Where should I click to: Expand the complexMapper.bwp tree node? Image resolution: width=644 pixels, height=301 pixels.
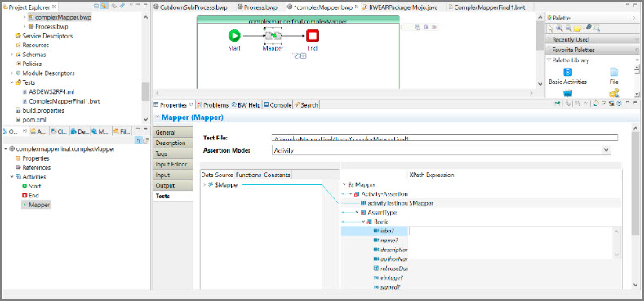tap(24, 17)
